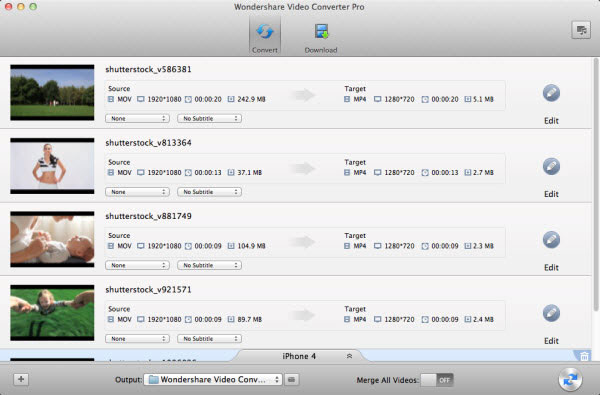Click Edit label for shutterstock_v921571
Image resolution: width=600 pixels, height=395 pixels.
pos(551,341)
